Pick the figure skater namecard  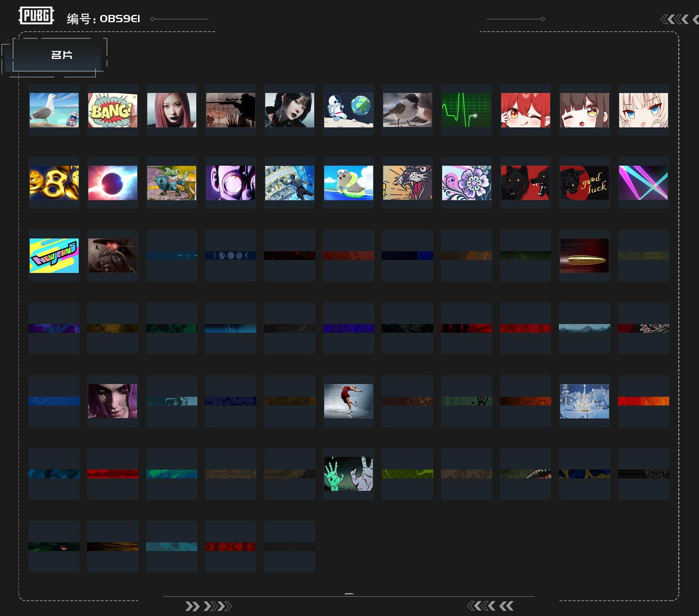coord(348,401)
